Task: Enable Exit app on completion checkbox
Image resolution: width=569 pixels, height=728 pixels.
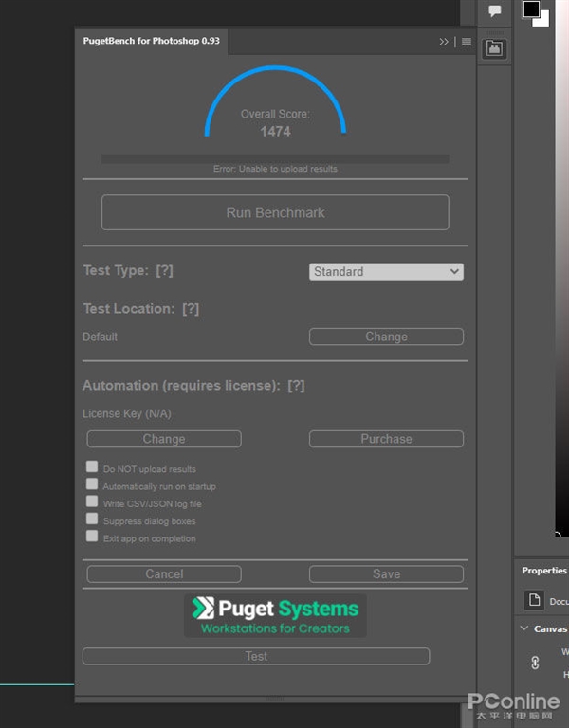Action: tap(92, 536)
